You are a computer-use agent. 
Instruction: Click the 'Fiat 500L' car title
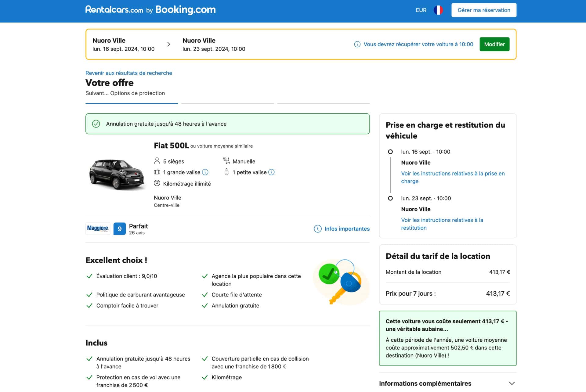pos(171,146)
